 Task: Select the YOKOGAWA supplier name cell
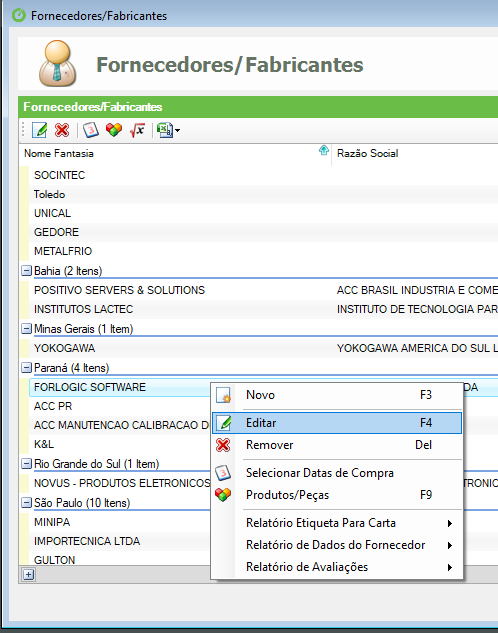65,348
